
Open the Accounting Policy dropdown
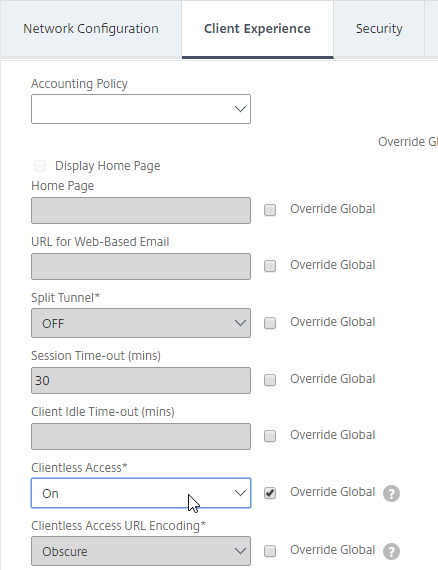(141, 109)
